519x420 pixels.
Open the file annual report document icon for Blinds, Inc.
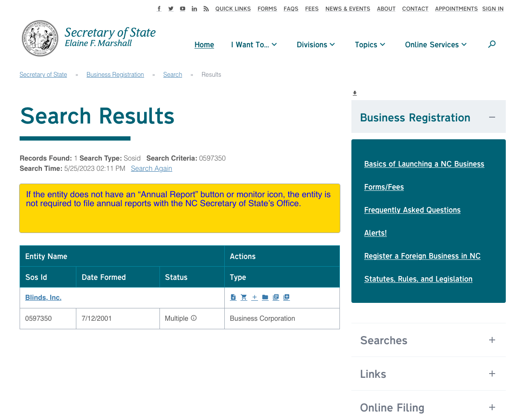(x=233, y=297)
